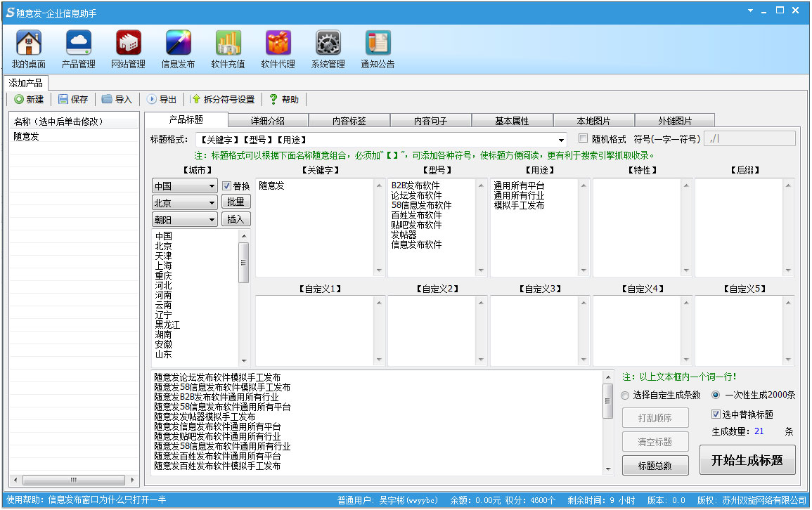Image resolution: width=812 pixels, height=510 pixels.
Task: Uncheck the 替换 checkbox
Action: tap(226, 186)
